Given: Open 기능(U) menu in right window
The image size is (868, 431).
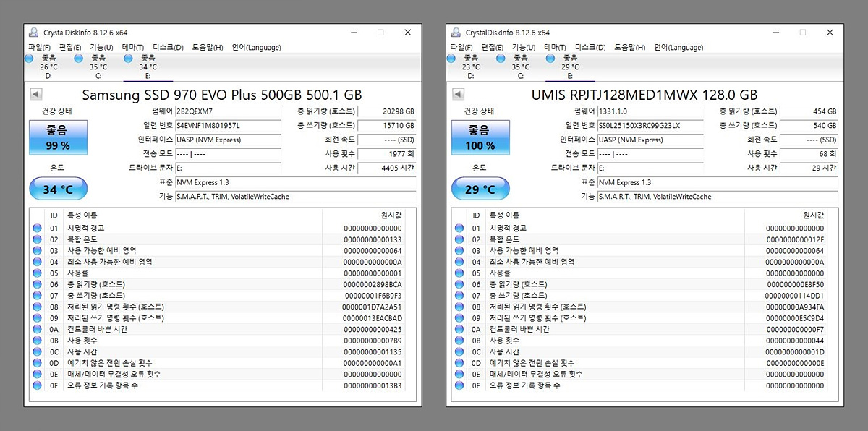Looking at the screenshot, I should point(524,48).
